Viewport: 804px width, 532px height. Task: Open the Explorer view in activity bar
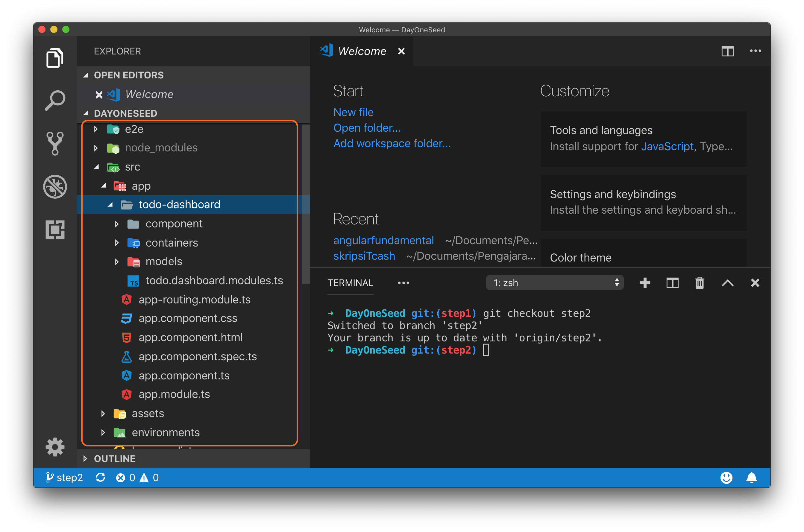click(55, 58)
